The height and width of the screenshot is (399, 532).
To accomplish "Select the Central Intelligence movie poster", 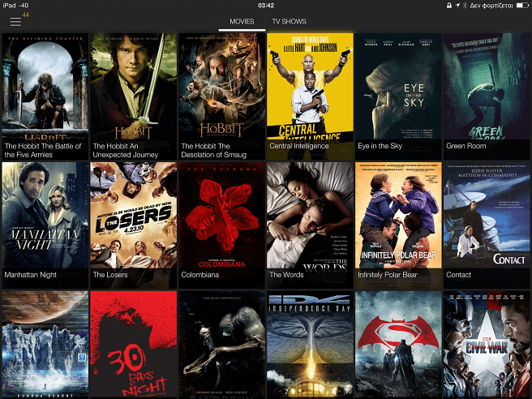I will pos(310,97).
